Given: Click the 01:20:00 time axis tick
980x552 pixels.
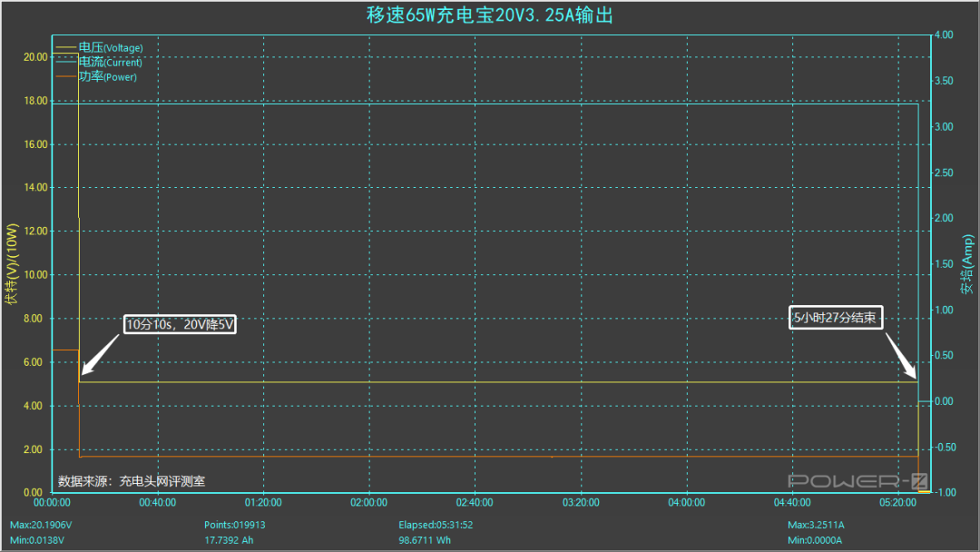Looking at the screenshot, I should 263,503.
